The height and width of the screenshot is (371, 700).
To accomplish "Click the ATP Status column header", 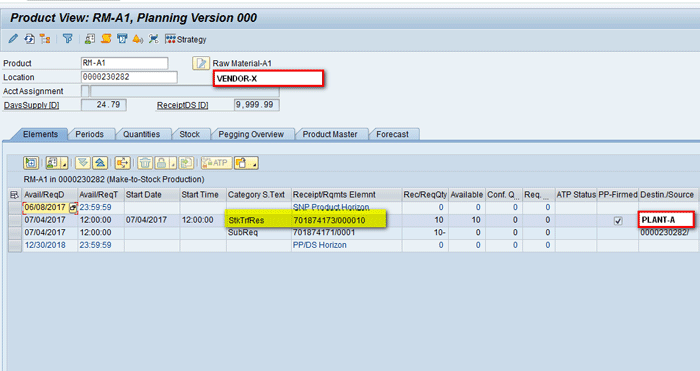I will (x=576, y=195).
